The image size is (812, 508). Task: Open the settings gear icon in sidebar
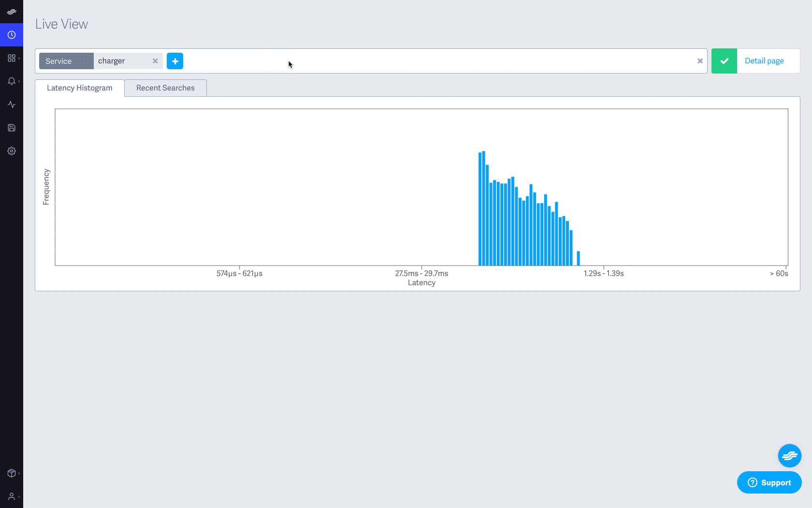click(12, 151)
